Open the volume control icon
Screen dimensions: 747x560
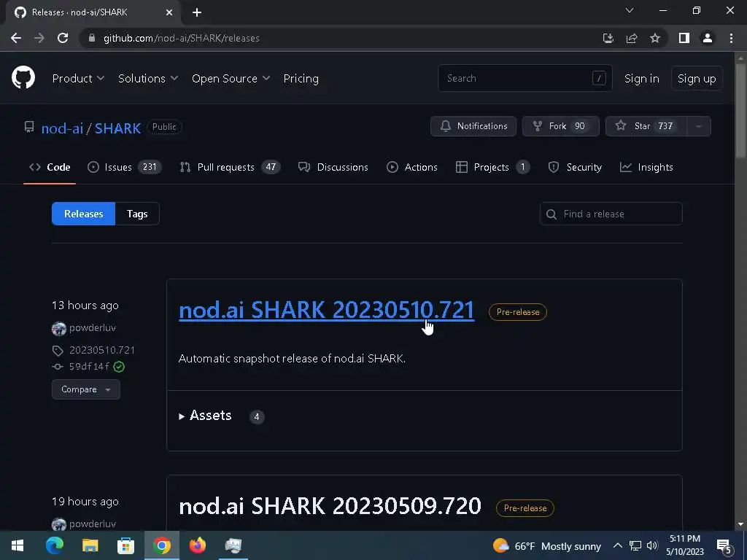[652, 545]
